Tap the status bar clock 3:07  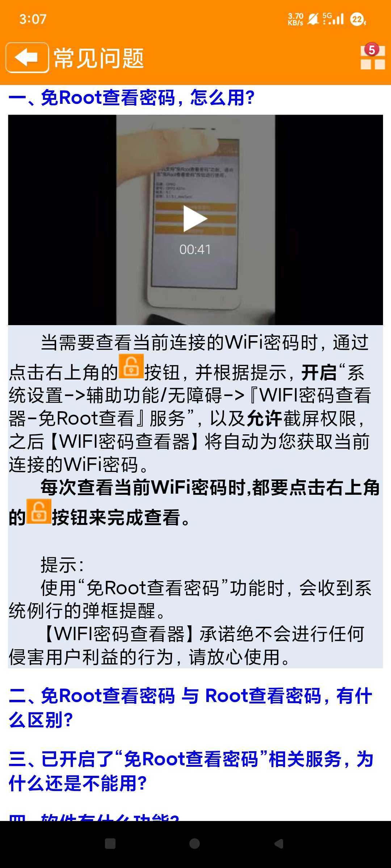coord(33,19)
